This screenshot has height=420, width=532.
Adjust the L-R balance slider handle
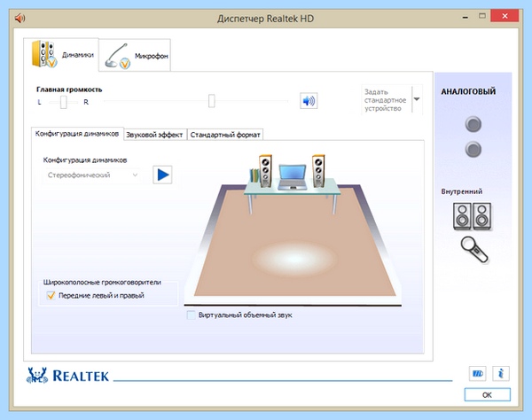(x=64, y=102)
